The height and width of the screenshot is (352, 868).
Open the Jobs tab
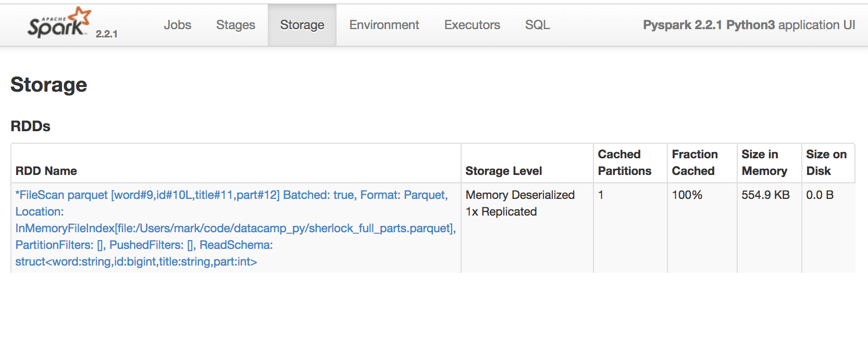(x=177, y=25)
